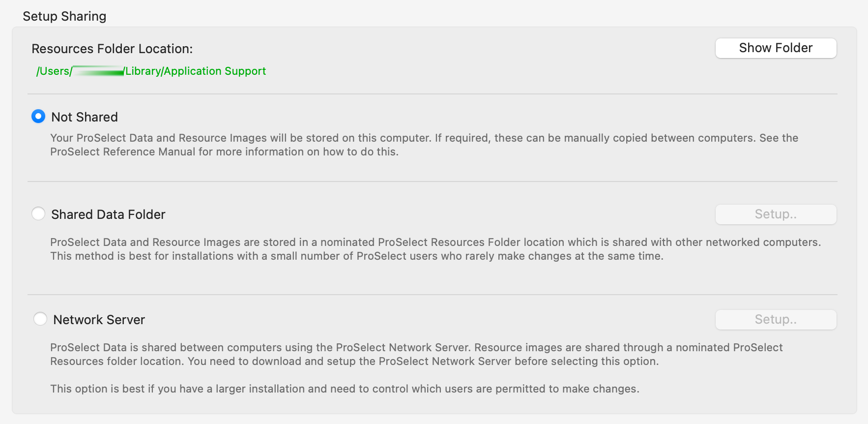Click the 'Resources Folder Location:' label
The height and width of the screenshot is (424, 868).
point(112,49)
